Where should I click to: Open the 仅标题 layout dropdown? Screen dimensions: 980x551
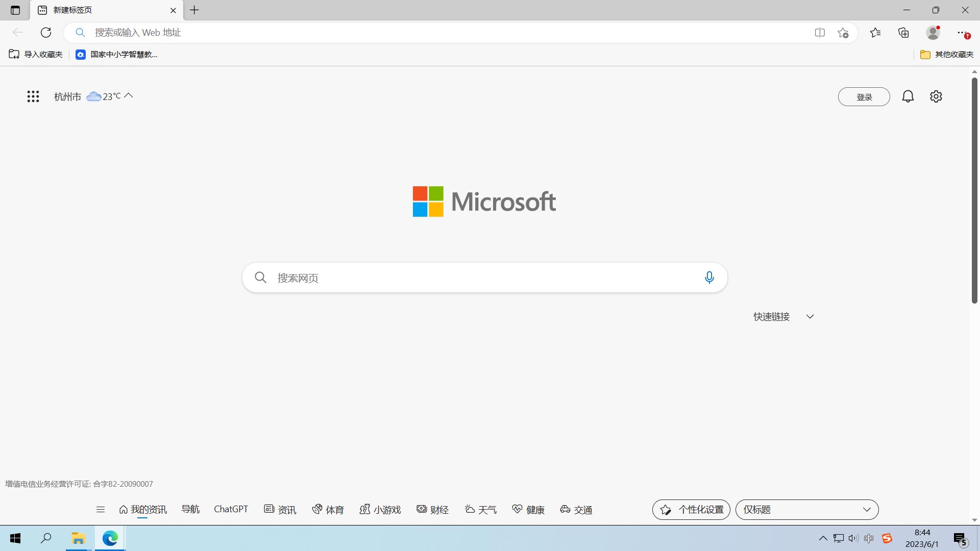click(806, 510)
